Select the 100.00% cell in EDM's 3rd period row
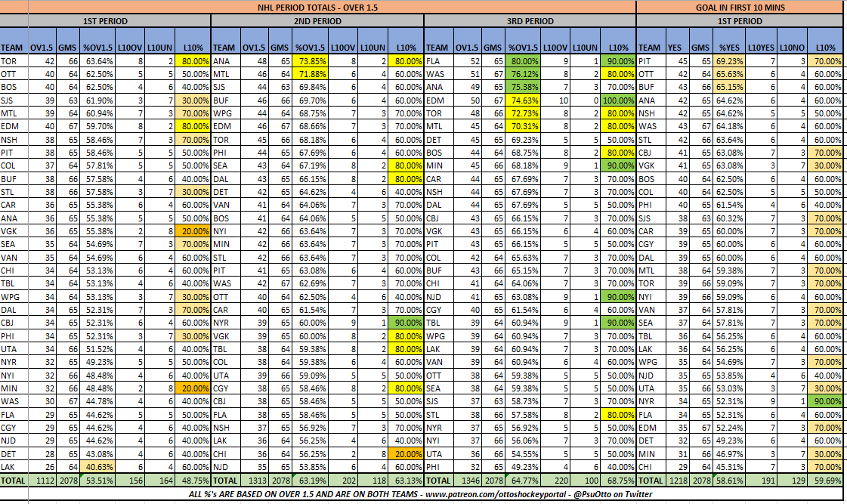 618,100
